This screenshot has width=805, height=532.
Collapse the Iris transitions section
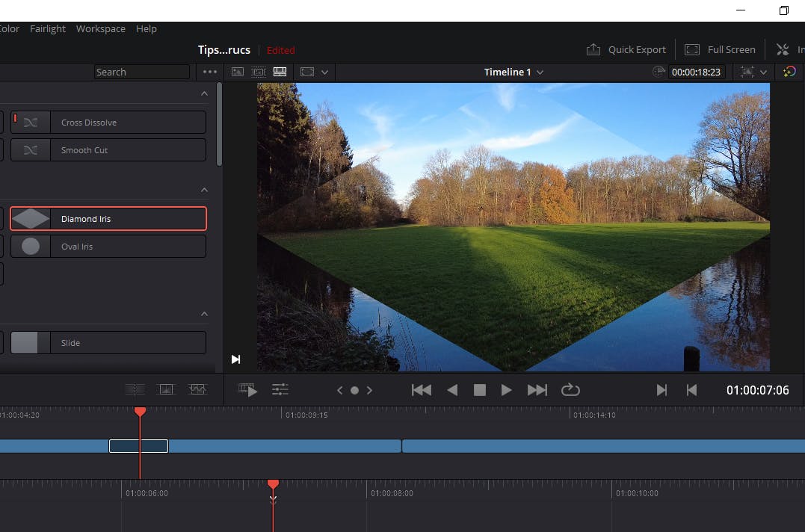204,190
